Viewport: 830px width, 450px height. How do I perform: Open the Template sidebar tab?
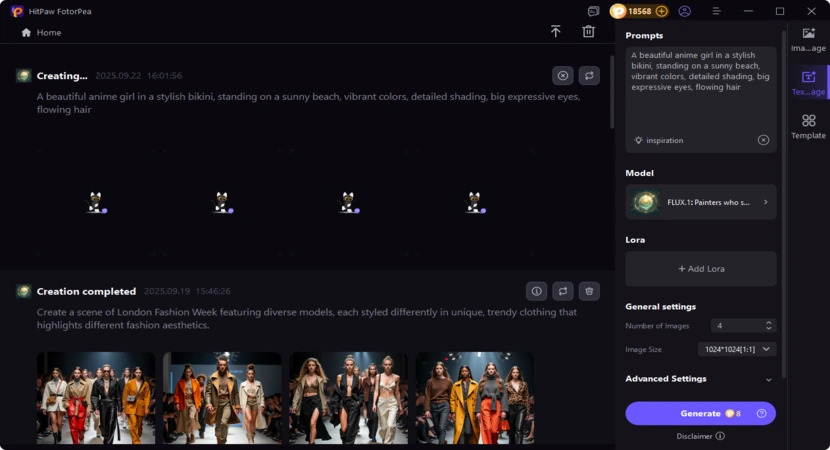(x=808, y=127)
